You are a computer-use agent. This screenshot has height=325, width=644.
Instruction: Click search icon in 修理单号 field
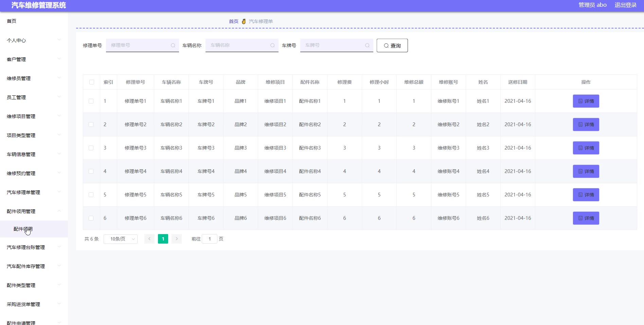click(x=173, y=45)
